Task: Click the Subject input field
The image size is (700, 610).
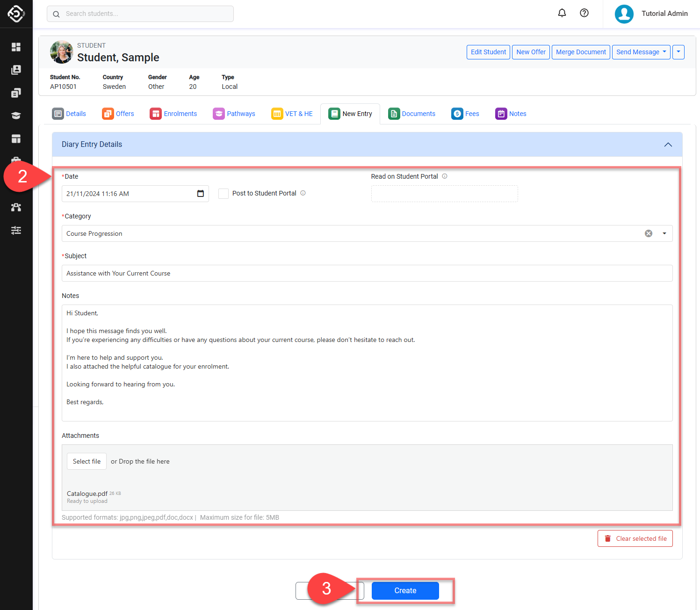Action: click(x=367, y=273)
